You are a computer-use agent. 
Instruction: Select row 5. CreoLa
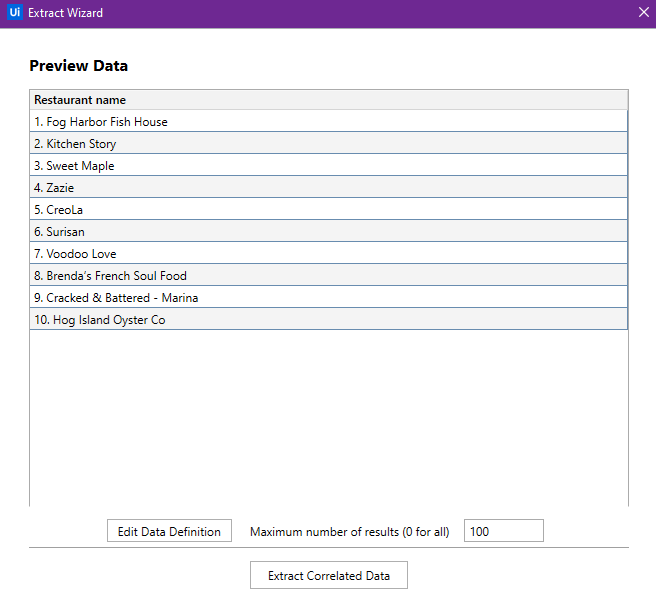point(328,209)
